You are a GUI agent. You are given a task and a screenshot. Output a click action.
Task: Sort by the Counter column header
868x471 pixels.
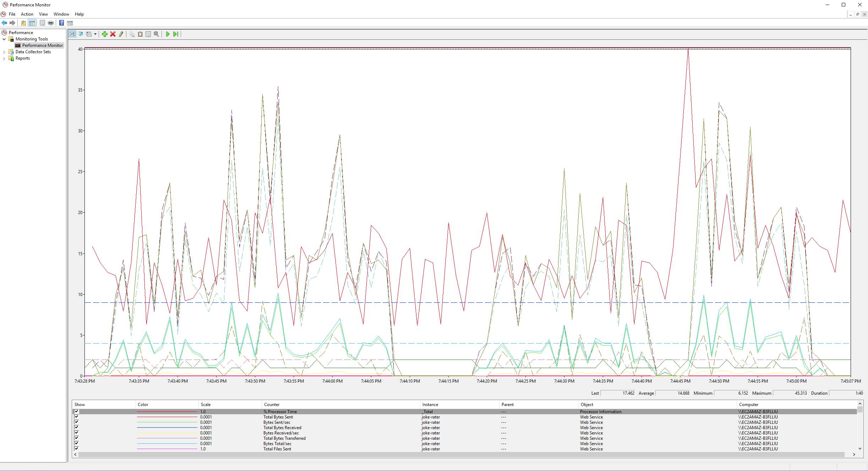(272, 405)
